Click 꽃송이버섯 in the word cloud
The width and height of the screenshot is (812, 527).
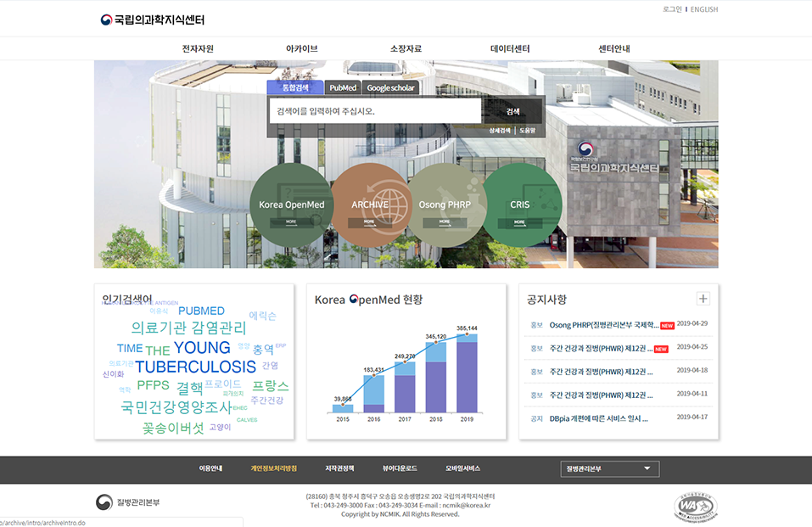(x=173, y=428)
